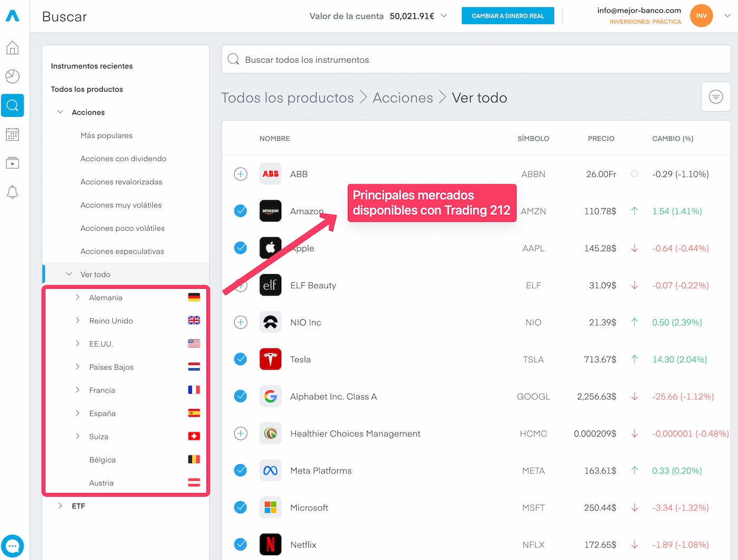
Task: Add Healthier Choices Management with plus button
Action: (240, 434)
